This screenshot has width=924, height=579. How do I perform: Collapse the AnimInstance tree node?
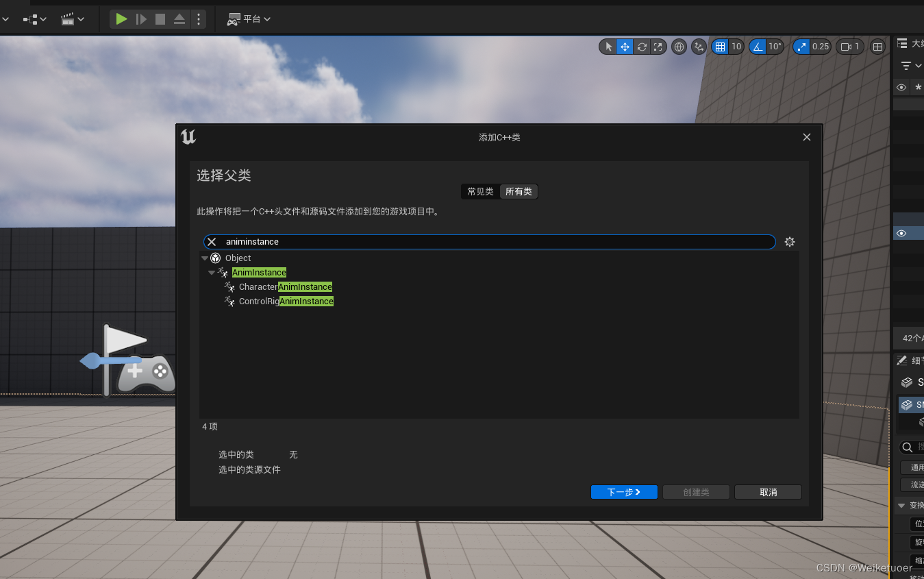pos(212,272)
